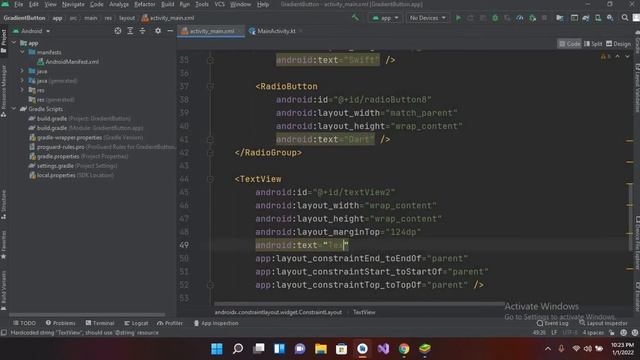Open the VCS menu

coord(220,4)
